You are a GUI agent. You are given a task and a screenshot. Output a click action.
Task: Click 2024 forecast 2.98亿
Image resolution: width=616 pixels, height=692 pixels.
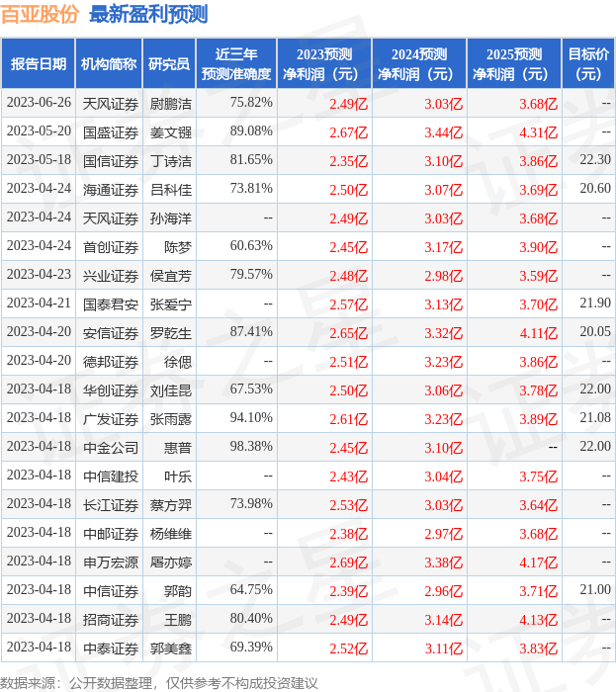click(x=444, y=276)
